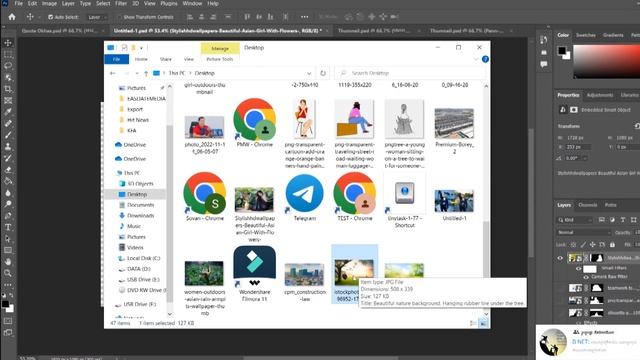The height and width of the screenshot is (360, 640).
Task: Select Downloads in Explorer navigation tree
Action: click(x=140, y=216)
